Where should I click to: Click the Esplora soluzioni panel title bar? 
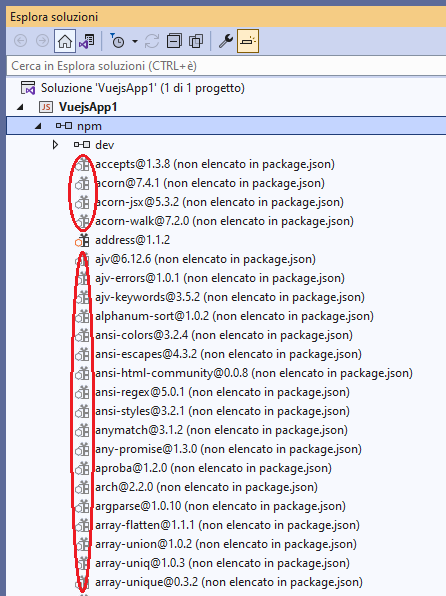tap(226, 17)
